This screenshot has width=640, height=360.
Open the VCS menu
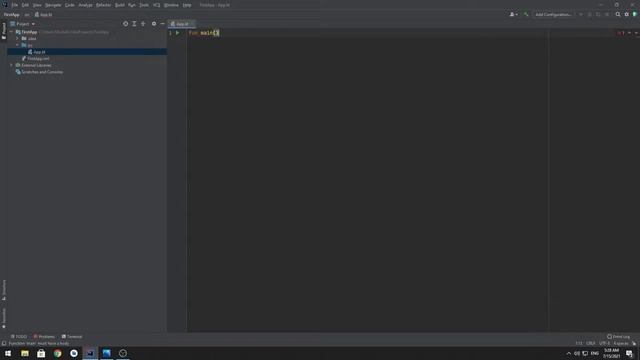(157, 5)
